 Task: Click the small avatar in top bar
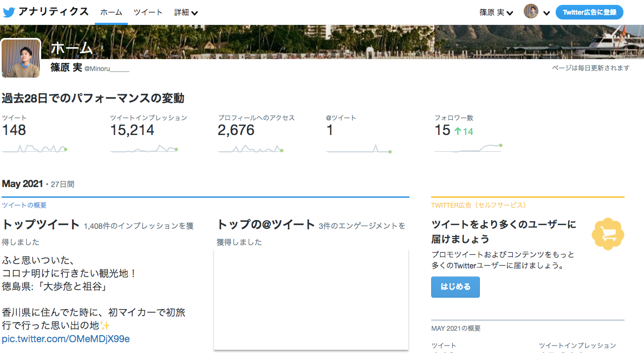point(531,12)
